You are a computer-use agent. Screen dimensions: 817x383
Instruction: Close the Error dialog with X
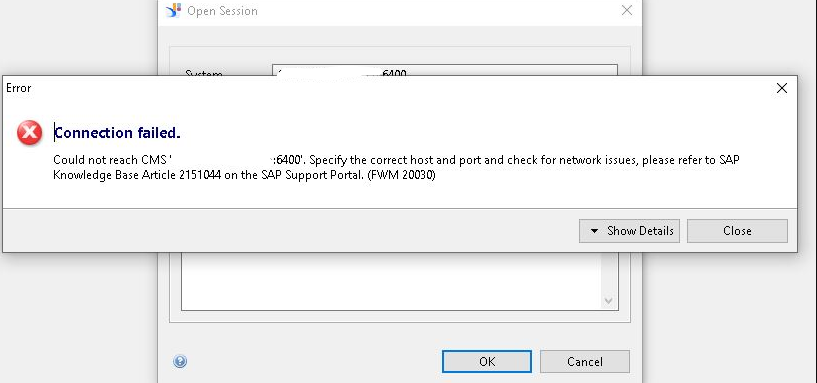(782, 88)
